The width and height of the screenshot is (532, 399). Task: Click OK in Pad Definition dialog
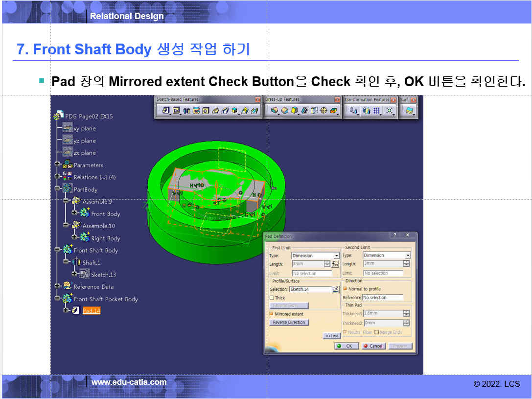tap(345, 346)
